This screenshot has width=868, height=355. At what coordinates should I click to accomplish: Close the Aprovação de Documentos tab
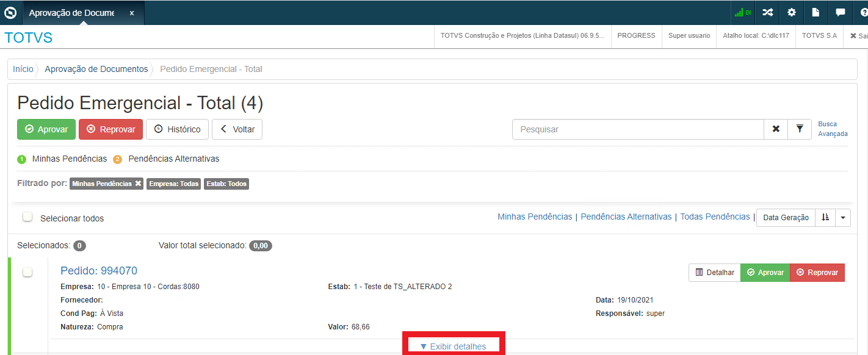click(x=132, y=13)
